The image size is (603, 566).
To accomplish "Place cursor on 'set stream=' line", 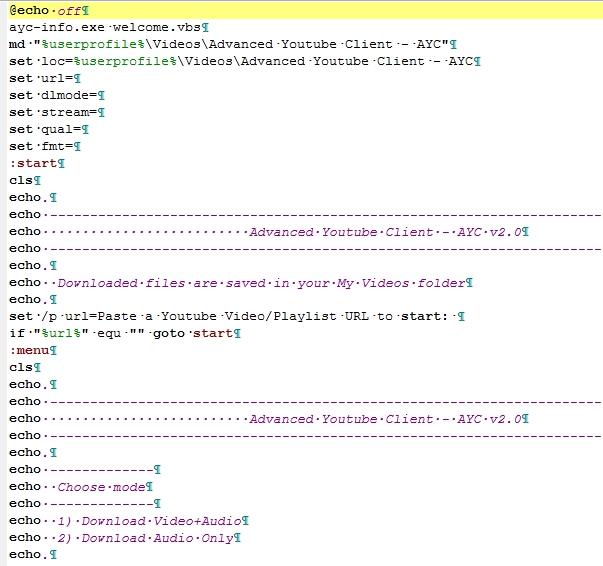I will click(57, 112).
